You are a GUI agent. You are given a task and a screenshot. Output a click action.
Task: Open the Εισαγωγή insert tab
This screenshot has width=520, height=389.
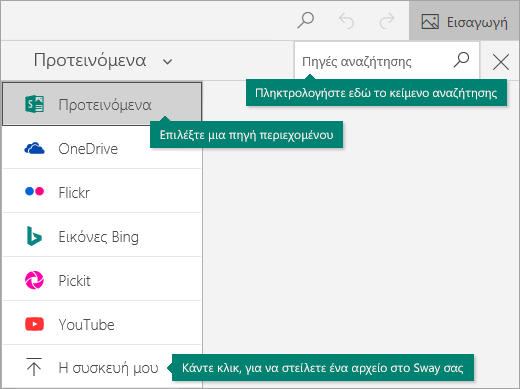pos(464,21)
